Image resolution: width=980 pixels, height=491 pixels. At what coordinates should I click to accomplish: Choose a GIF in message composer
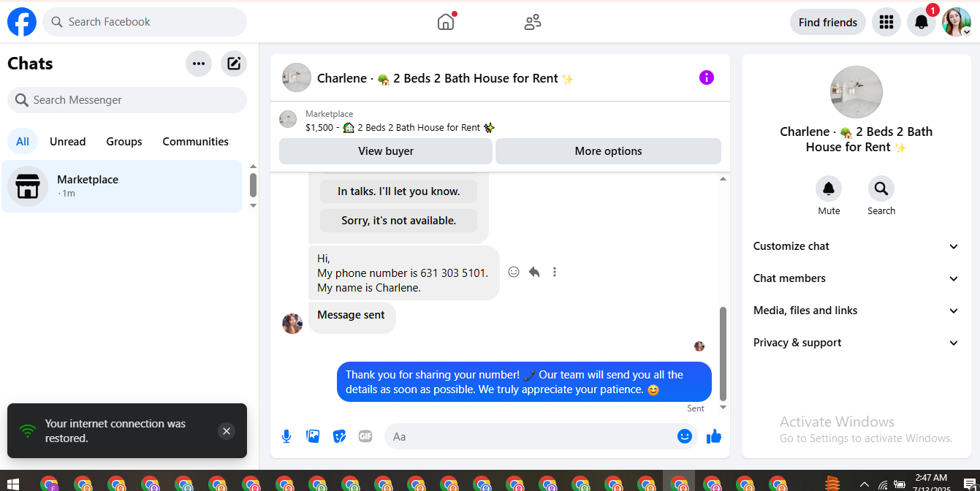click(365, 436)
